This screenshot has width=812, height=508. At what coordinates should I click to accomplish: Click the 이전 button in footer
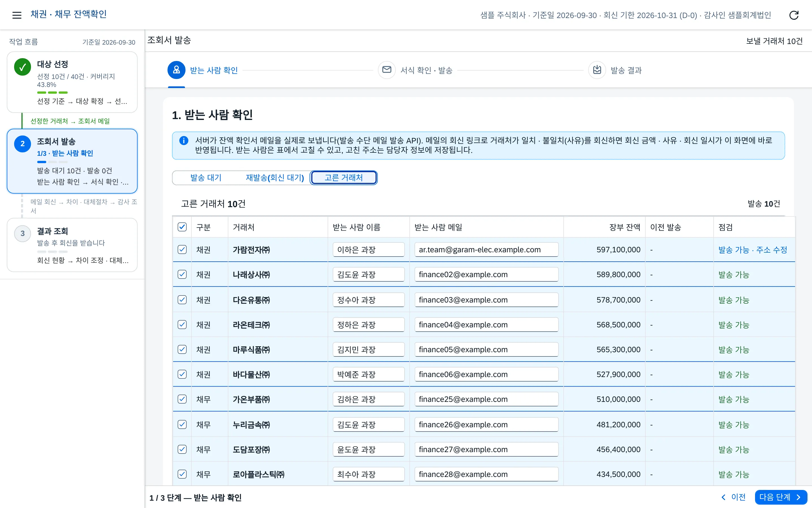click(x=734, y=497)
